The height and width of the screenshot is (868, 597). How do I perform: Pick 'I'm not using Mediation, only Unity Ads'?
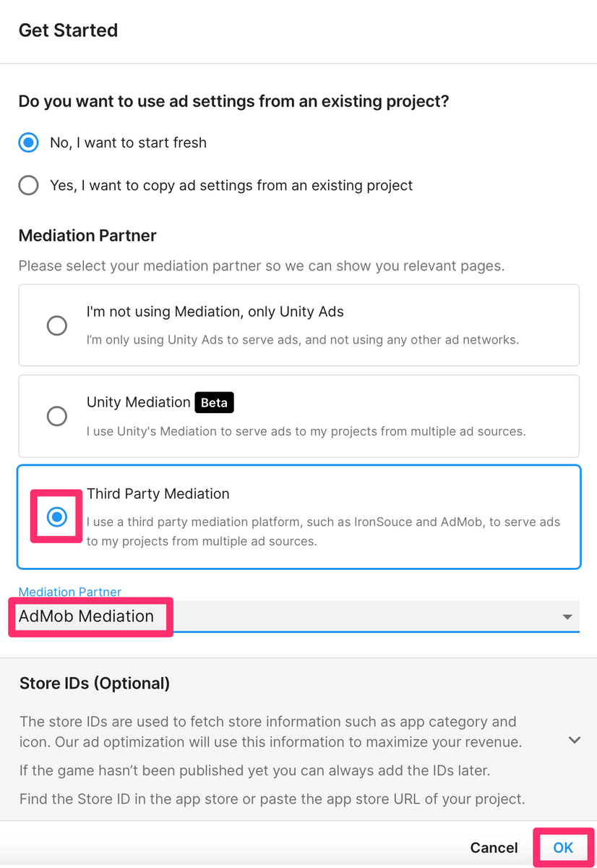(56, 325)
